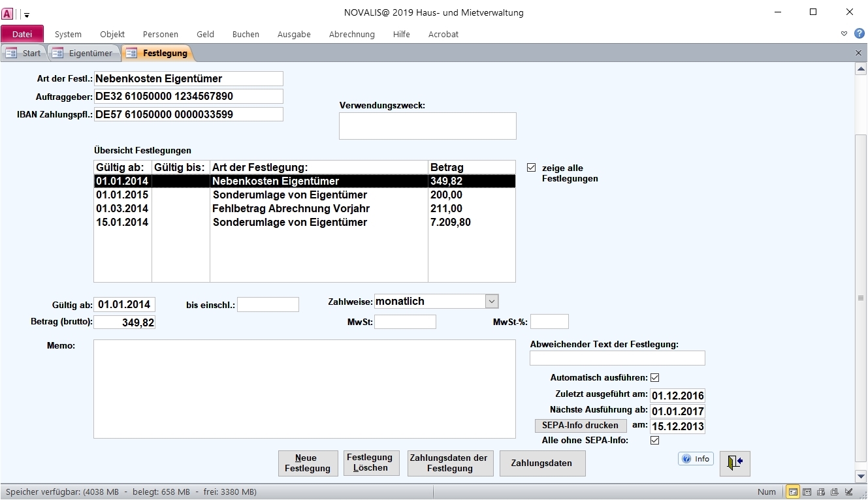868x500 pixels.
Task: Click the 'Gültig bis:' column header
Action: (x=181, y=168)
